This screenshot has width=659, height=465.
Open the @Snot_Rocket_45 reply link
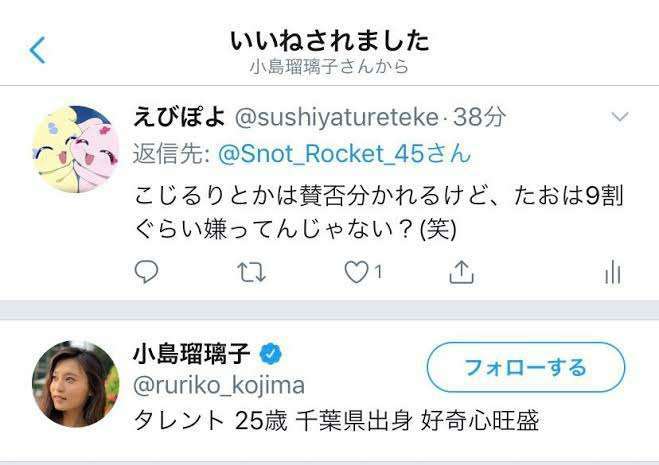344,153
